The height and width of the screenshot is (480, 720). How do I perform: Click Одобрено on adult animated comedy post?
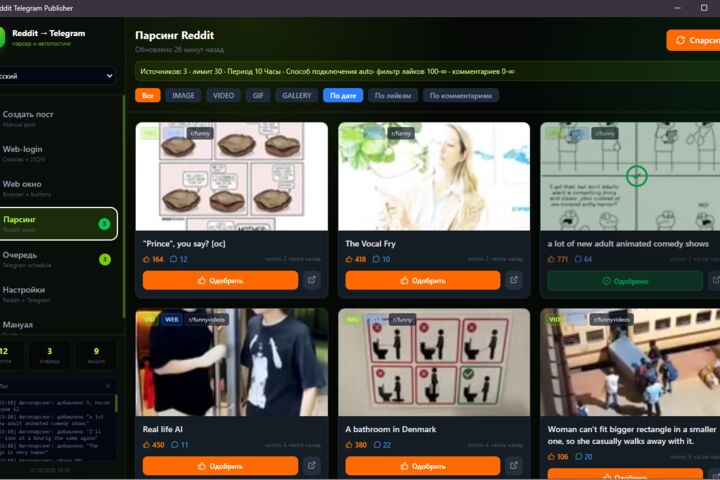(625, 281)
